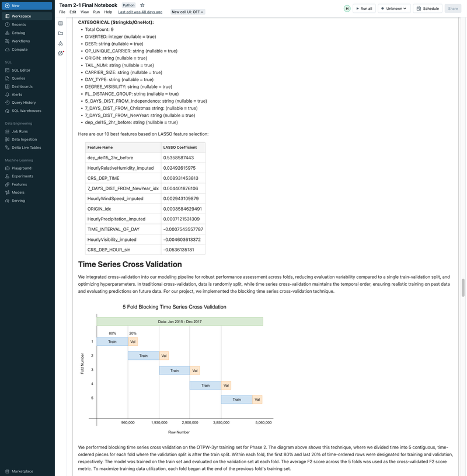This screenshot has height=476, width=467.
Task: Toggle the New cell UI setting on
Action: tap(184, 11)
